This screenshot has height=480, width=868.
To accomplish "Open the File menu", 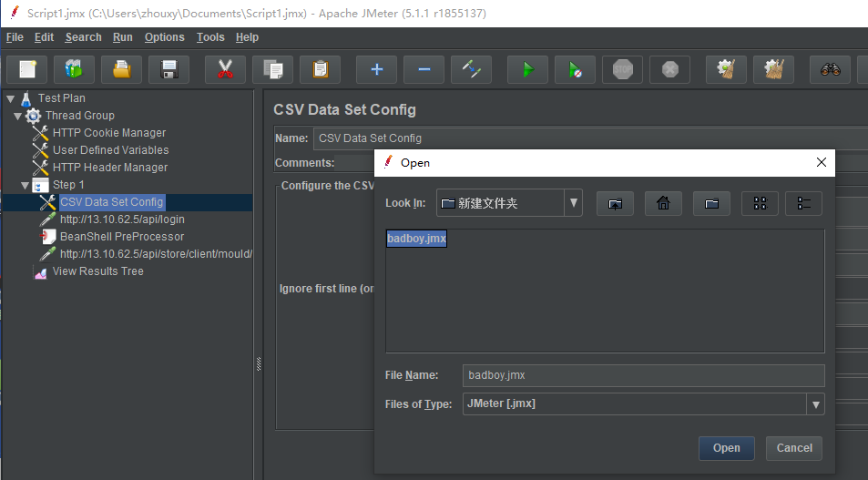I will pos(15,37).
